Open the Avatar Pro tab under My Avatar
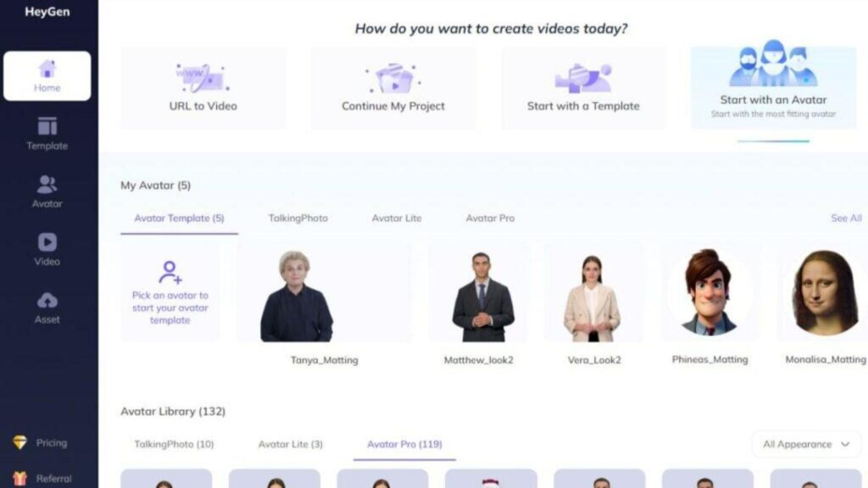 490,218
